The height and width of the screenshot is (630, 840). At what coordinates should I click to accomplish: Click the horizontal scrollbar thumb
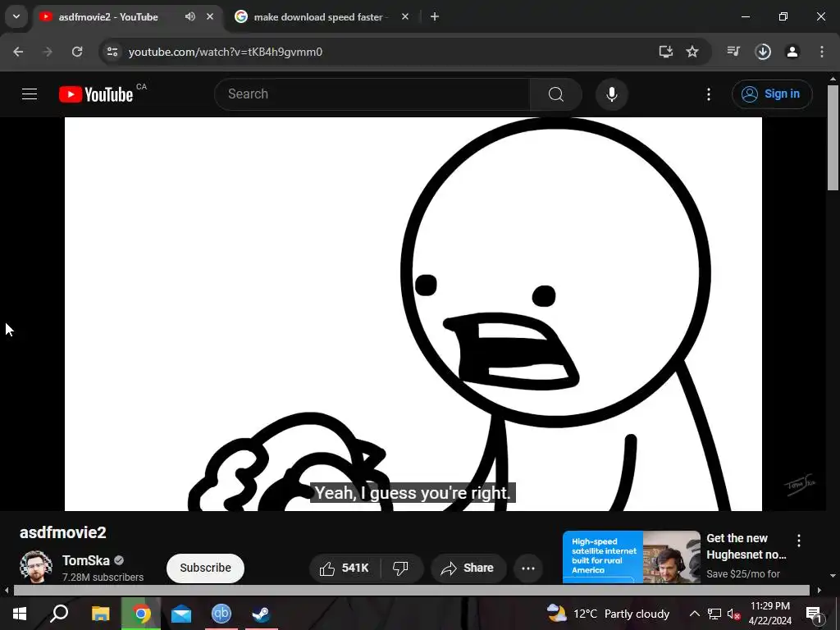(x=412, y=591)
